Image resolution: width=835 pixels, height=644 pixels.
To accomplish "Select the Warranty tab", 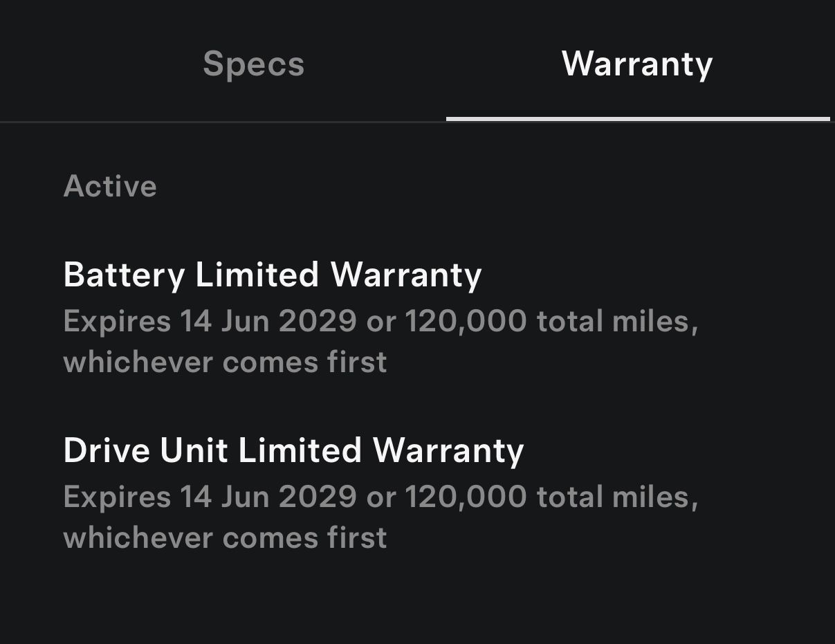I will pos(637,64).
